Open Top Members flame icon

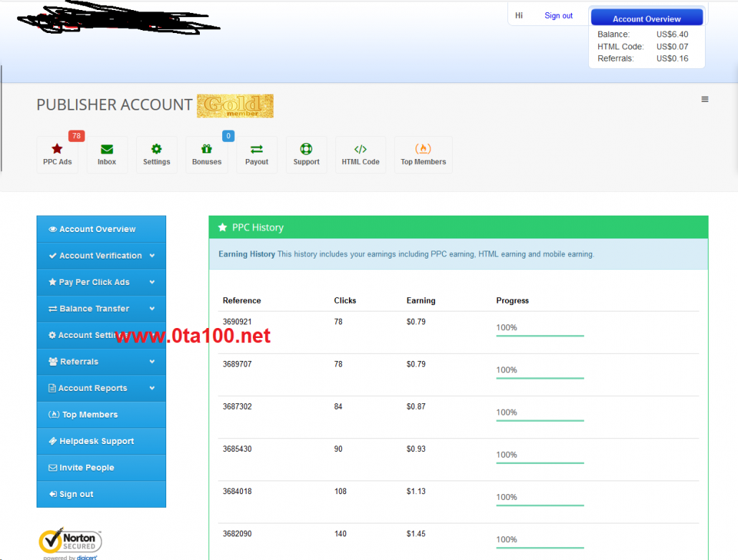click(x=423, y=150)
